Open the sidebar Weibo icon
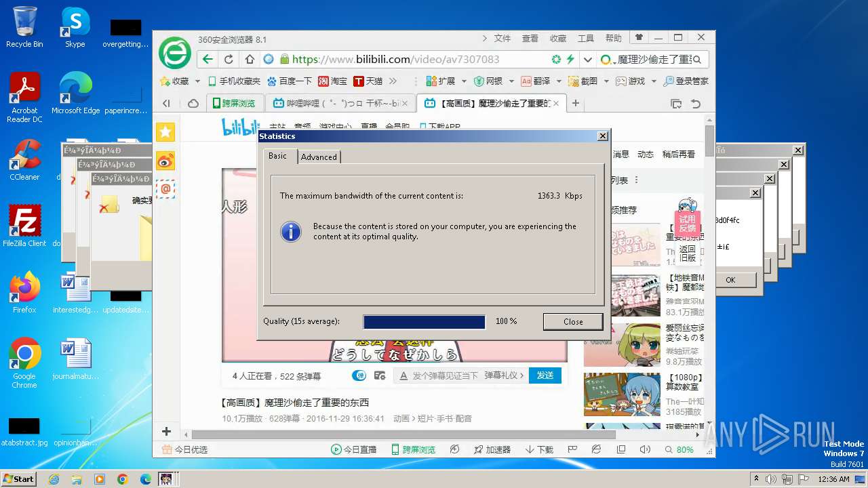This screenshot has width=868, height=488. point(165,161)
